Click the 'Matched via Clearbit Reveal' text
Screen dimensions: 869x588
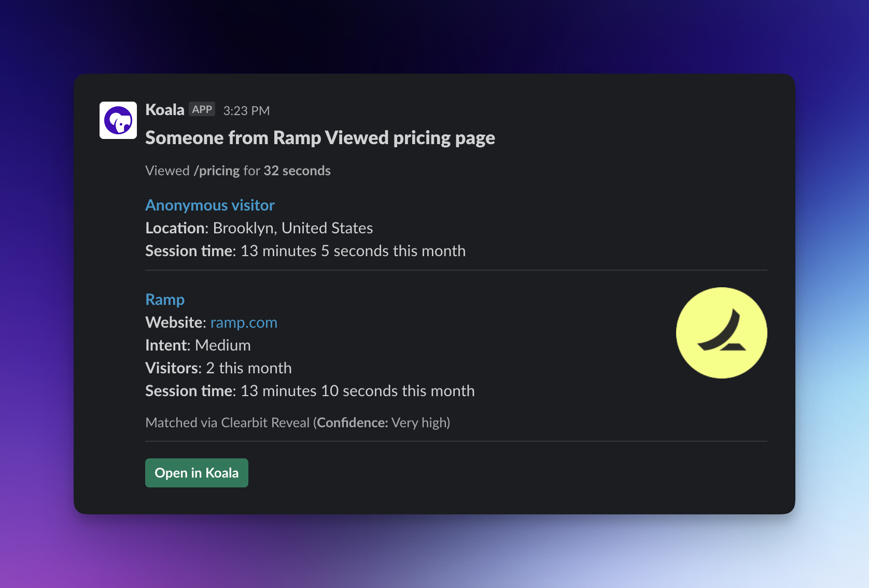(227, 423)
